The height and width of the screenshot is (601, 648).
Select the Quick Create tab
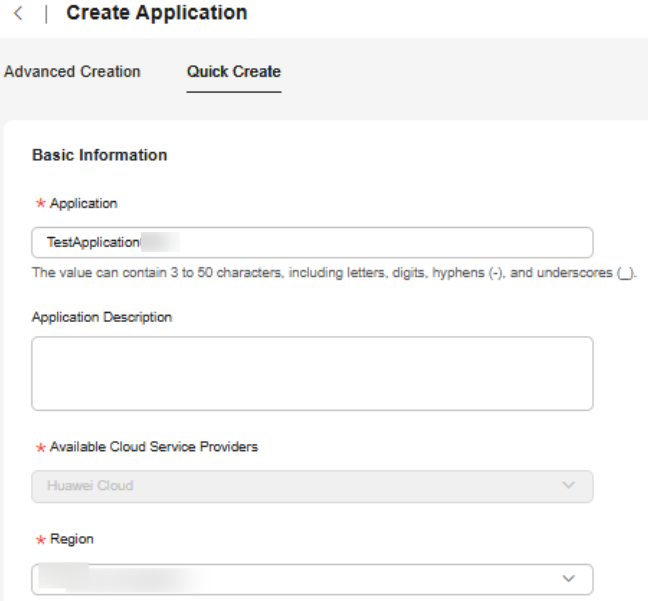pyautogui.click(x=234, y=72)
